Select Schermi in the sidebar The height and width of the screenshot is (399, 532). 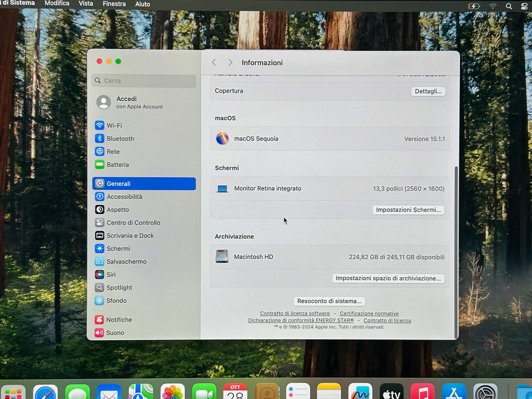coord(144,248)
